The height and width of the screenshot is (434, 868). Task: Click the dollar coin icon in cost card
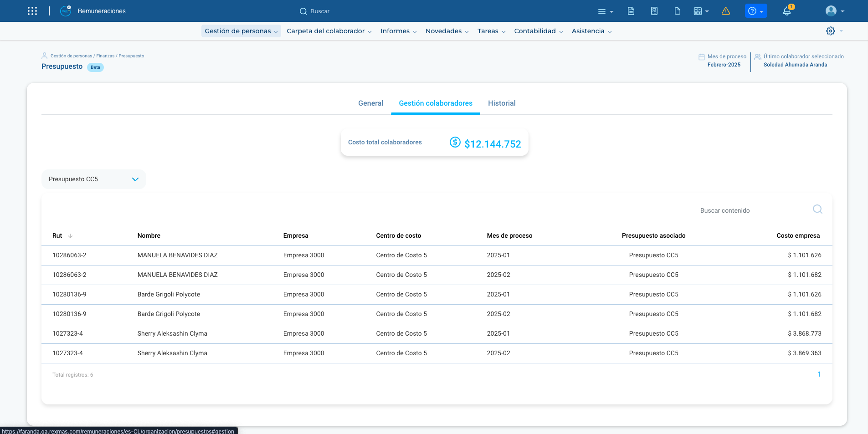[455, 142]
